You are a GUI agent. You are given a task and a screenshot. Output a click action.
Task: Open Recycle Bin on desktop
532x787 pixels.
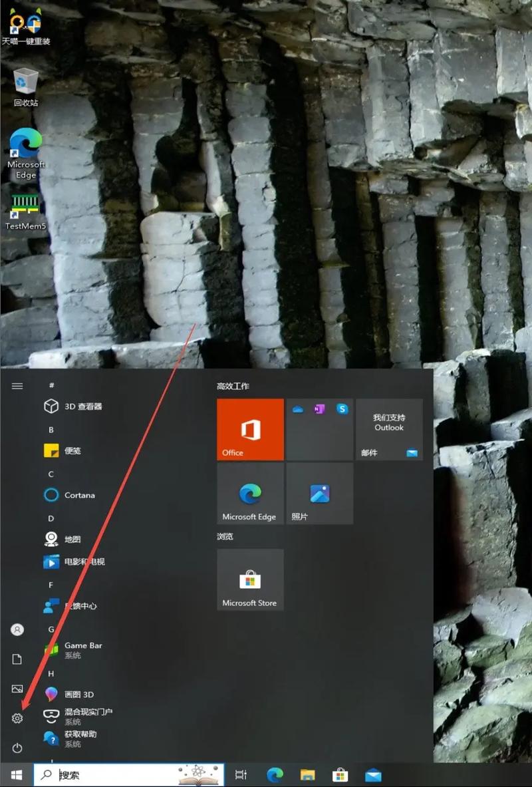tap(26, 86)
